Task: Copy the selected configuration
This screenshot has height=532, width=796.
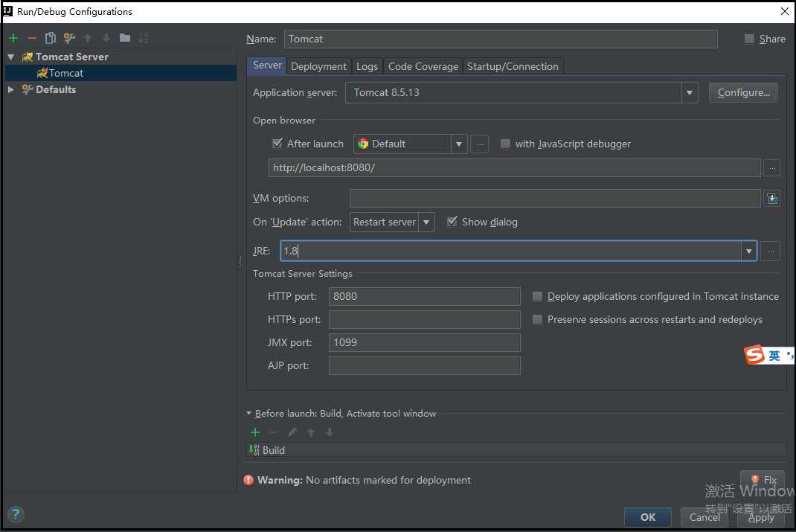Action: (x=51, y=38)
